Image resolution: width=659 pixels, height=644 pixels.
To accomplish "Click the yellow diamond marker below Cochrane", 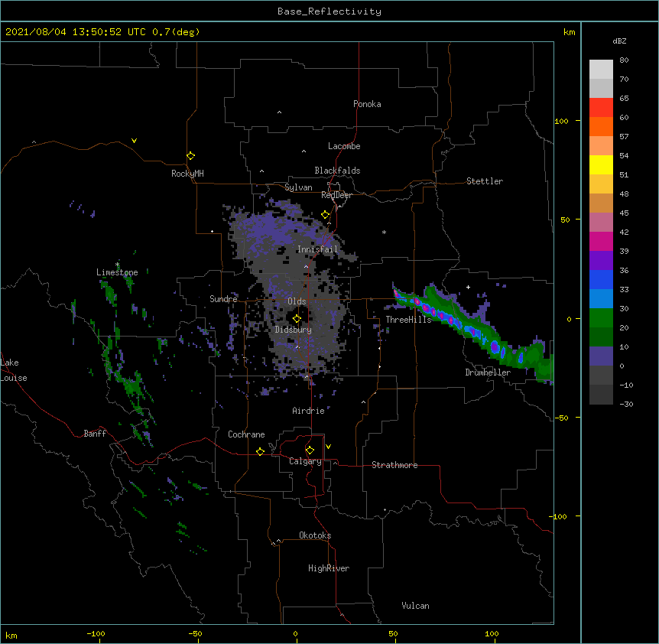I will (260, 451).
